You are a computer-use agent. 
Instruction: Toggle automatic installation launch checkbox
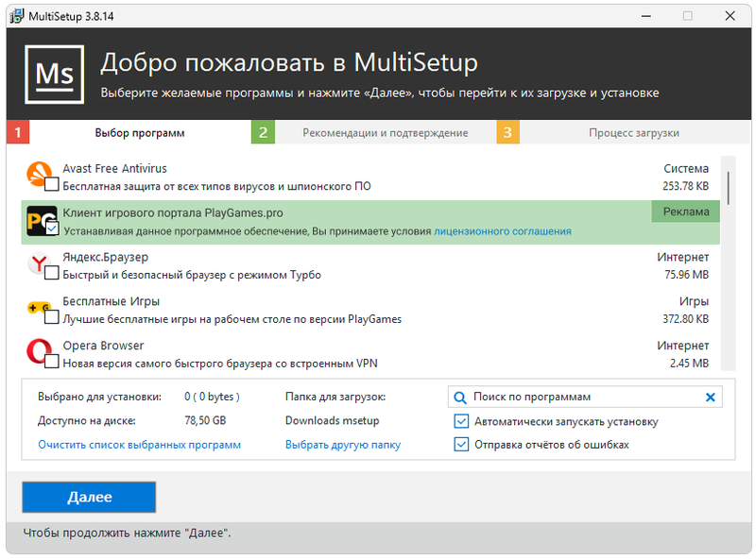pyautogui.click(x=461, y=421)
